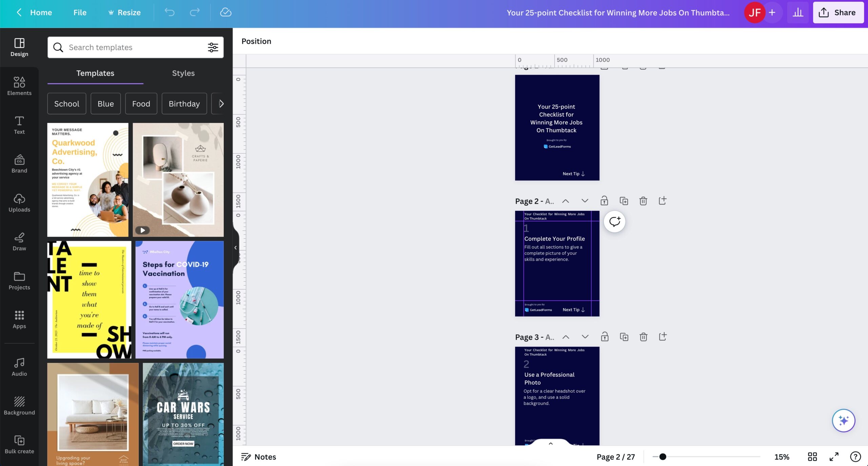868x466 pixels.
Task: Select the Templates tab
Action: pyautogui.click(x=95, y=72)
